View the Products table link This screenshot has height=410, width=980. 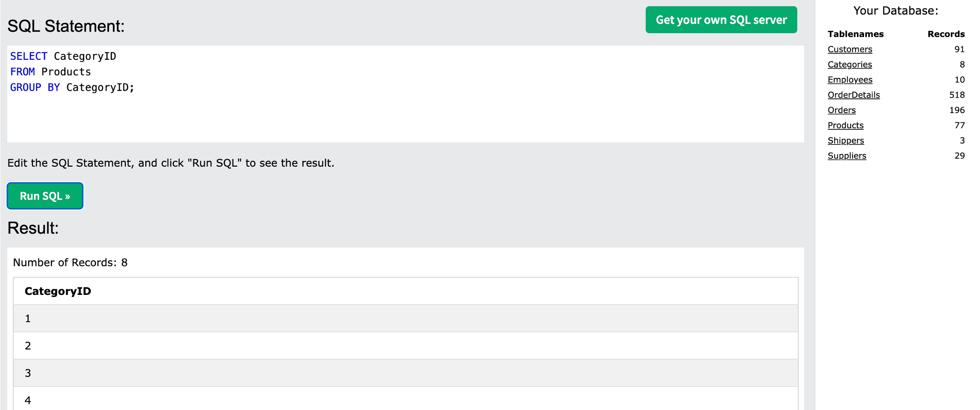pos(845,125)
